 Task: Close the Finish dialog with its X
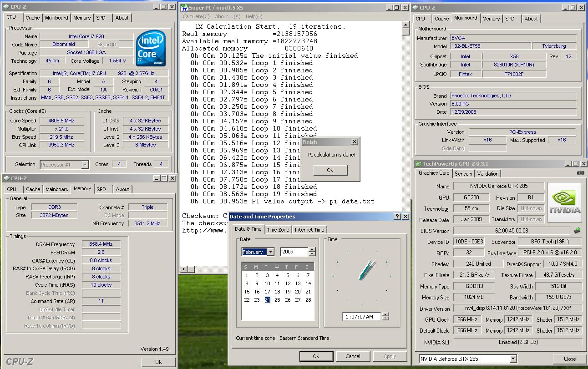[x=355, y=142]
